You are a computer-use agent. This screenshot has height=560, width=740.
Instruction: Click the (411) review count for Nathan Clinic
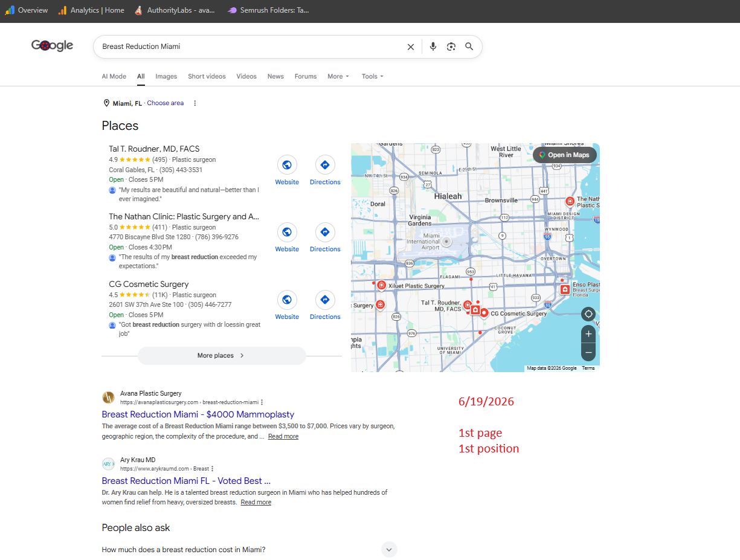[x=159, y=228]
